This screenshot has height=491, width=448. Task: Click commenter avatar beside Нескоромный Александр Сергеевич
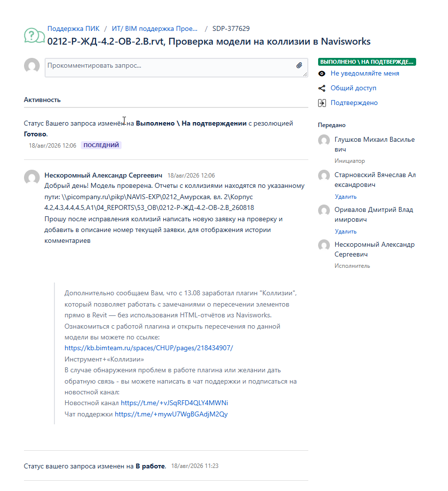pos(32,178)
